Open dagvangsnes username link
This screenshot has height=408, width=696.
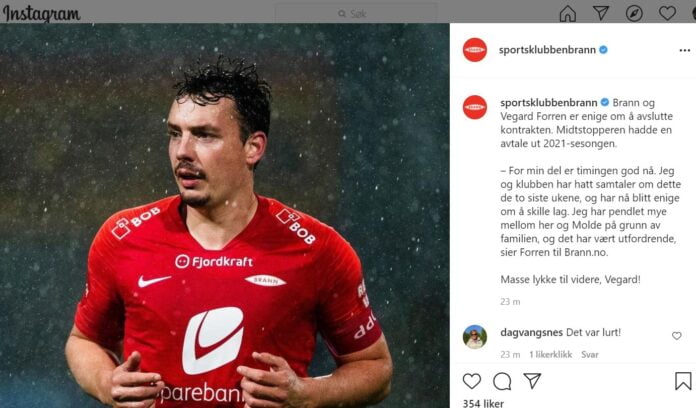pos(531,332)
